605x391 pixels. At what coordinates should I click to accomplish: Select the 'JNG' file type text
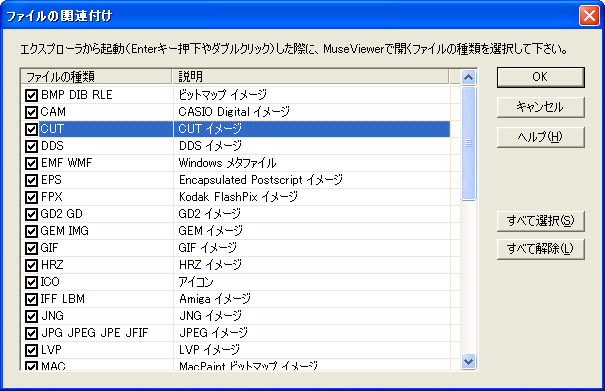(52, 316)
